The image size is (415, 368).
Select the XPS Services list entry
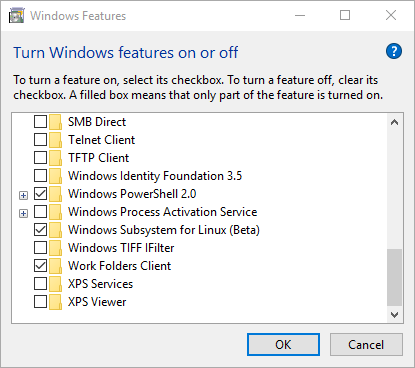click(x=100, y=284)
